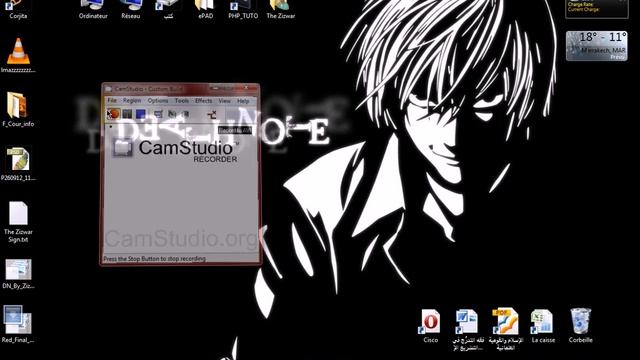Select the PDF shortcut الإسلام والقومية icon
This screenshot has height=360, width=640.
505,329
